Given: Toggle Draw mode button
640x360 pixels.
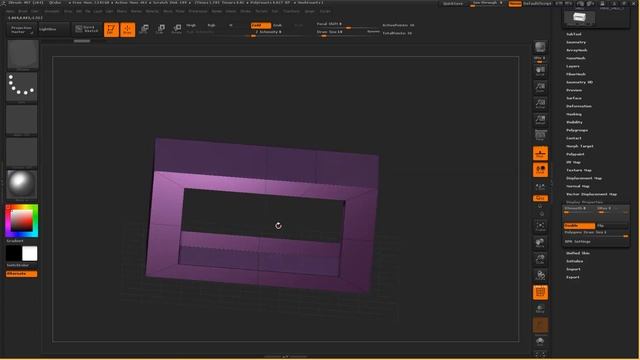Looking at the screenshot, I should coord(128,30).
